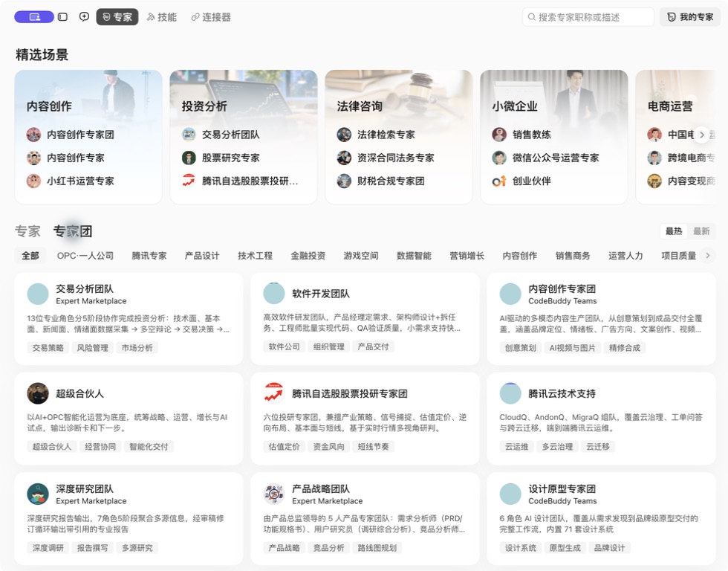Open the 软件开发团队 card title
This screenshot has width=728, height=571.
(x=321, y=294)
